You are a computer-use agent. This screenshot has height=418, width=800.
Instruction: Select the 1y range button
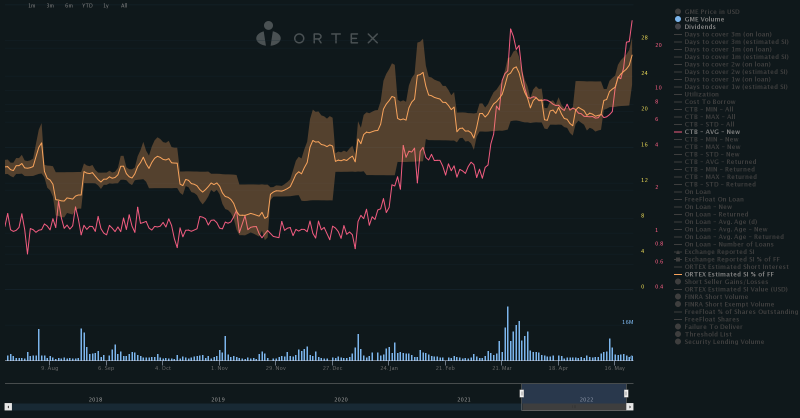tap(106, 6)
